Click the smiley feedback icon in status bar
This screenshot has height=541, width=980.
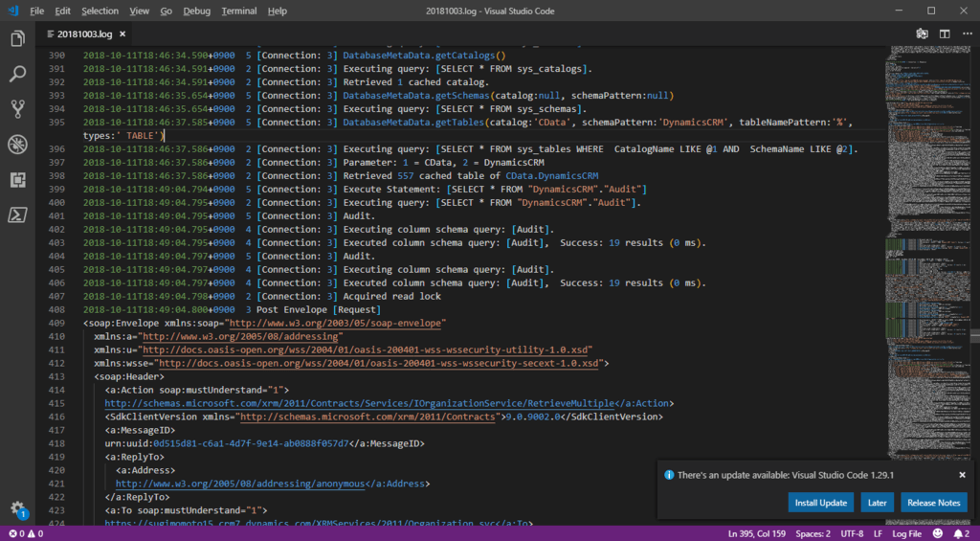coord(938,533)
